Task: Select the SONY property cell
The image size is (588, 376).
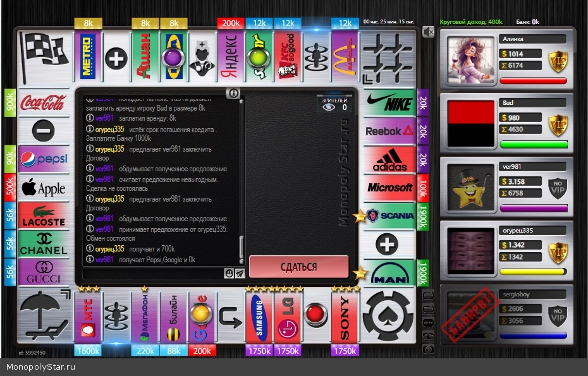Action: [x=344, y=317]
